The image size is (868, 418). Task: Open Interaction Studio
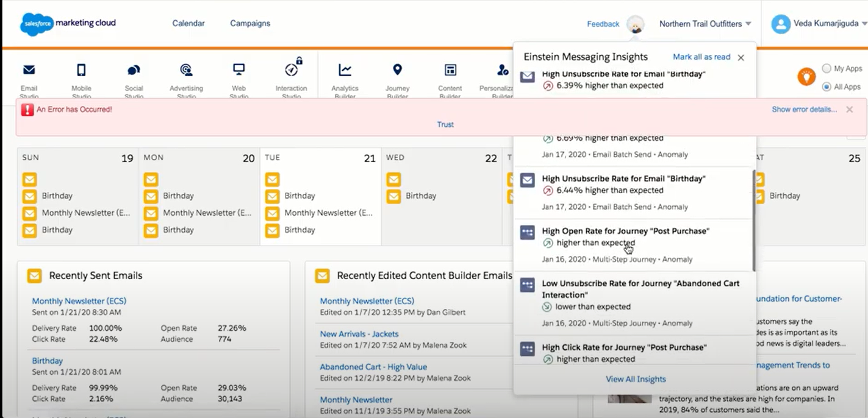pyautogui.click(x=291, y=76)
